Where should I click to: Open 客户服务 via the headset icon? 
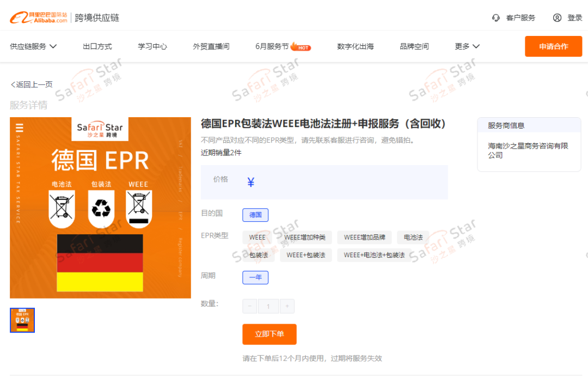[496, 17]
